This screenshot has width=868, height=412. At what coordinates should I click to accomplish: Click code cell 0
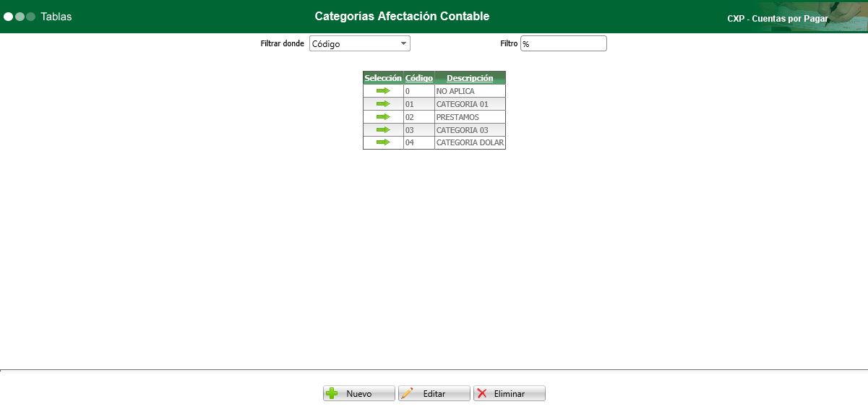[x=419, y=91]
